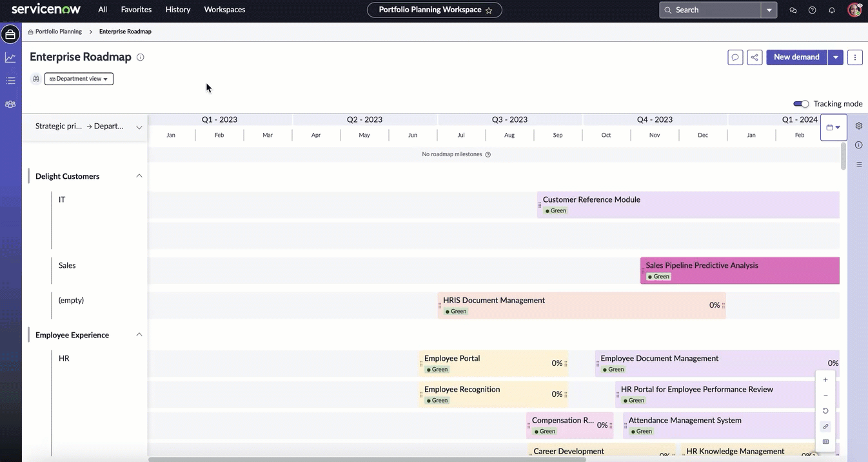Open the History menu
868x462 pixels.
point(178,10)
